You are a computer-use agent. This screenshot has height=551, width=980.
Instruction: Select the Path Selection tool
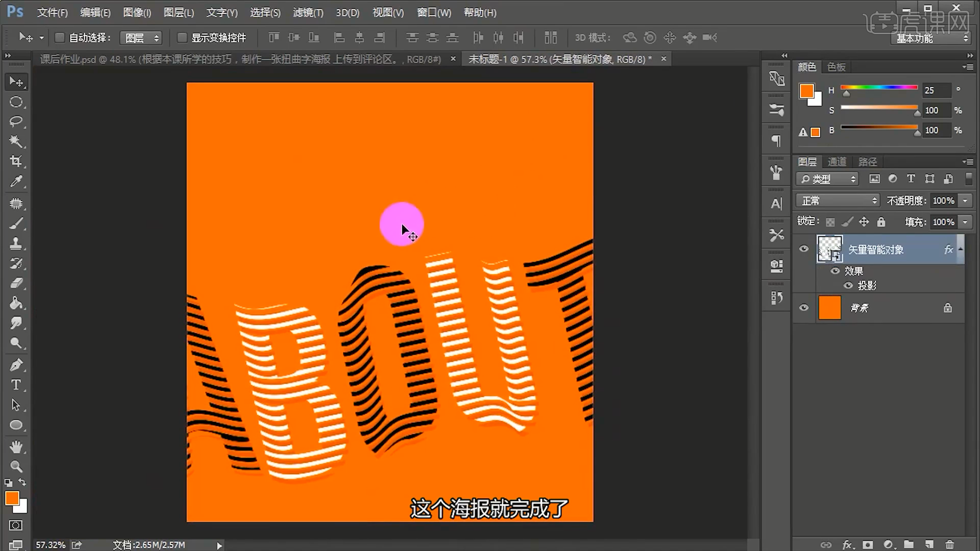tap(16, 405)
